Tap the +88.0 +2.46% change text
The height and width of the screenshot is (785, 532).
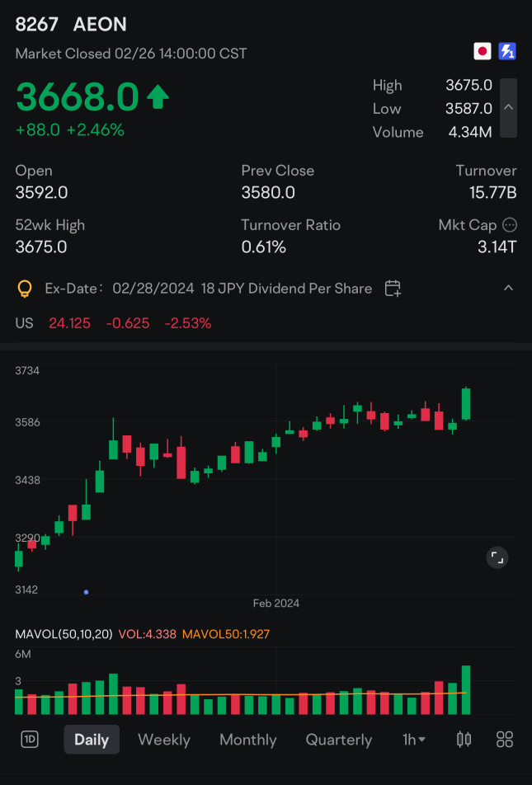(69, 130)
